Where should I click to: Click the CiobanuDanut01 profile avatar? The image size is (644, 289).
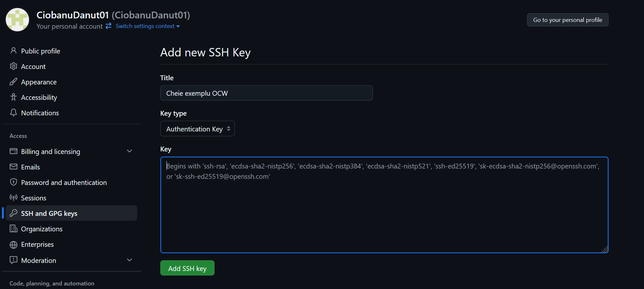(x=17, y=20)
